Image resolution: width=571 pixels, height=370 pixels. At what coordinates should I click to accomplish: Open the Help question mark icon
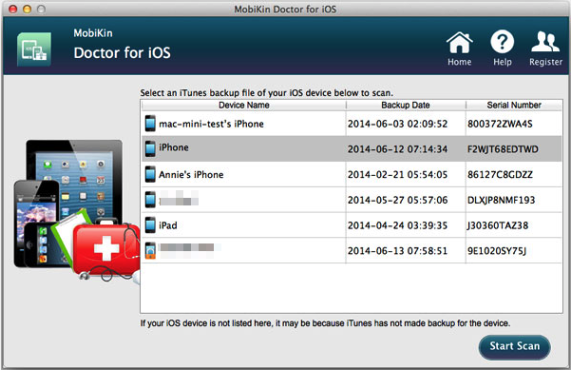click(502, 42)
